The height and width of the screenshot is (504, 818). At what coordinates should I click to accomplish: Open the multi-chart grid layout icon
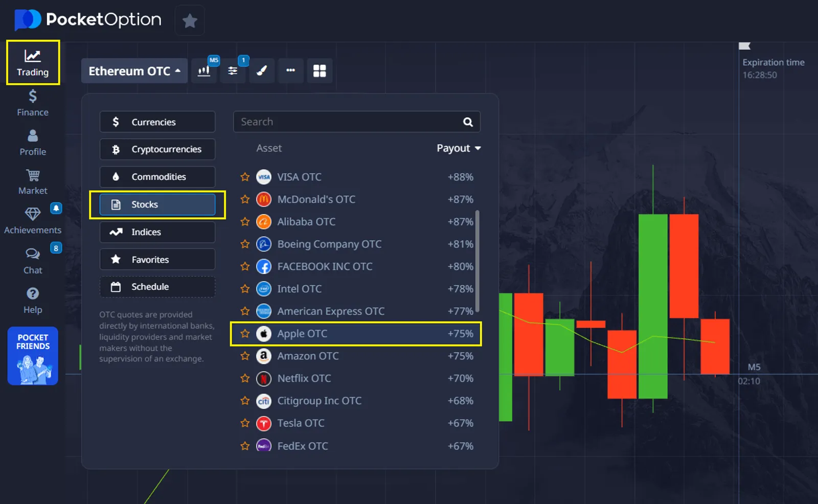click(320, 71)
